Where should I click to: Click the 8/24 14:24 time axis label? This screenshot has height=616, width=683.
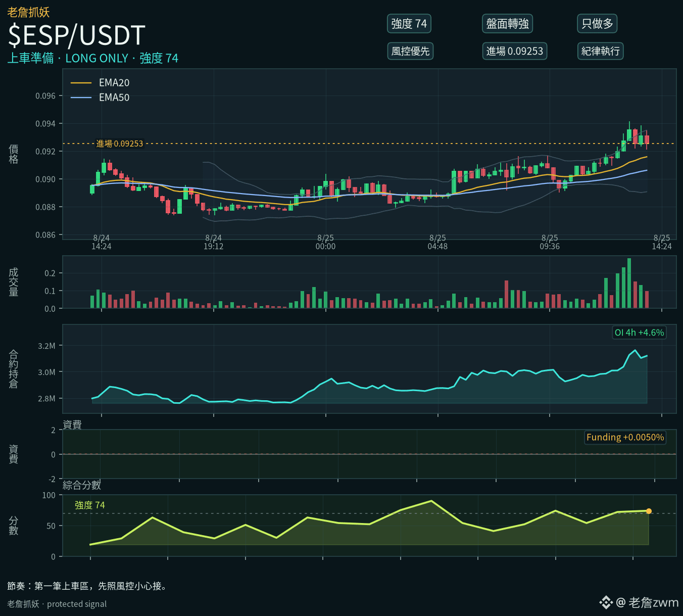tap(102, 242)
